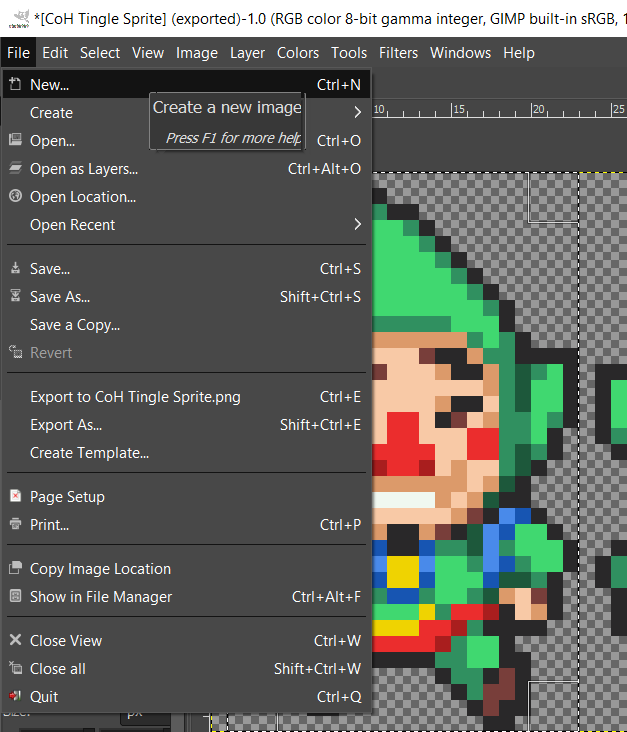The height and width of the screenshot is (732, 627).
Task: Click the GIMP Wilber icon in title bar
Action: [19, 19]
